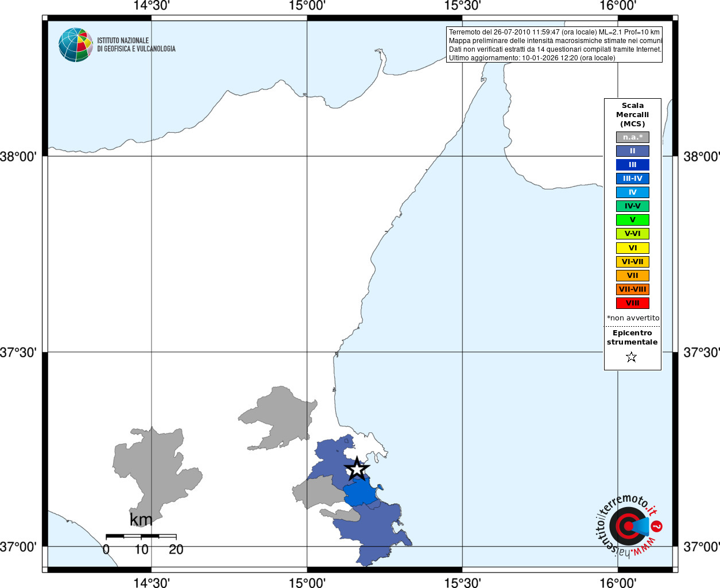Click the left 37°00' latitude label
The width and height of the screenshot is (720, 588).
point(18,547)
